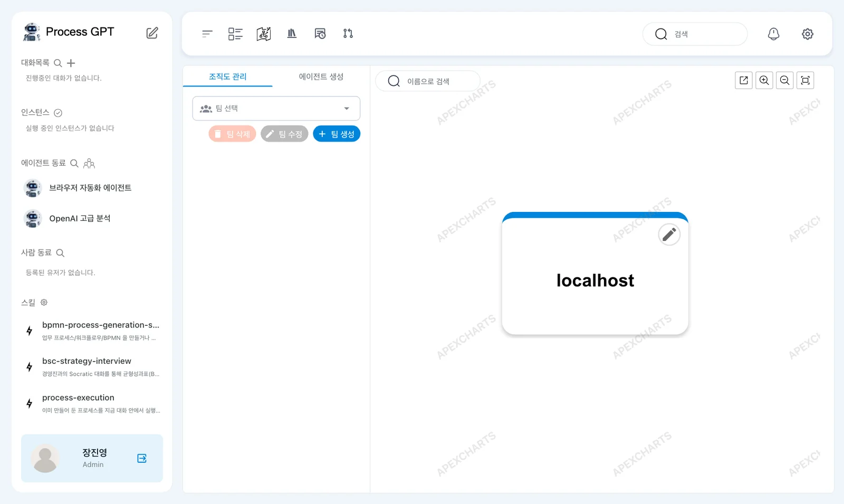Log out using the icon beside 장진영

click(x=142, y=459)
